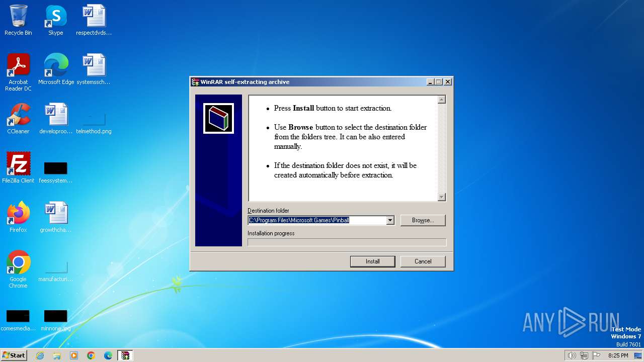The width and height of the screenshot is (644, 362).
Task: Click the 'Installation progress' label
Action: [x=271, y=233]
